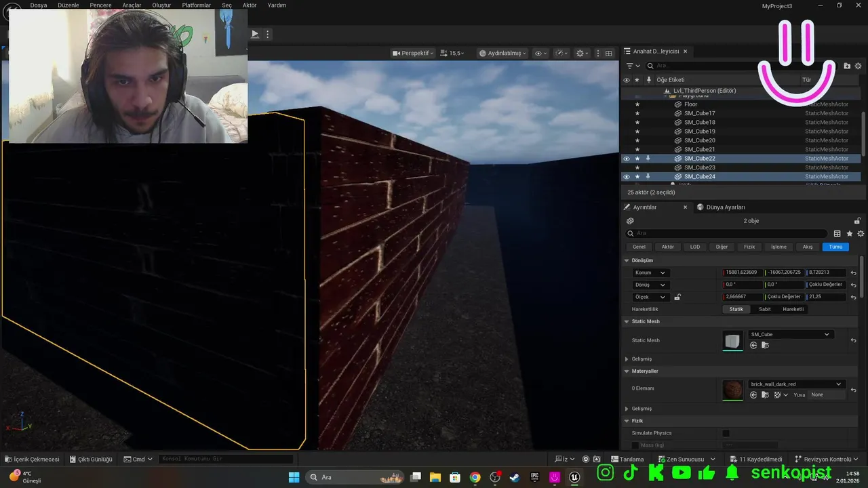Click brick material sphere thumbnail
Image resolution: width=868 pixels, height=488 pixels.
[x=733, y=390]
